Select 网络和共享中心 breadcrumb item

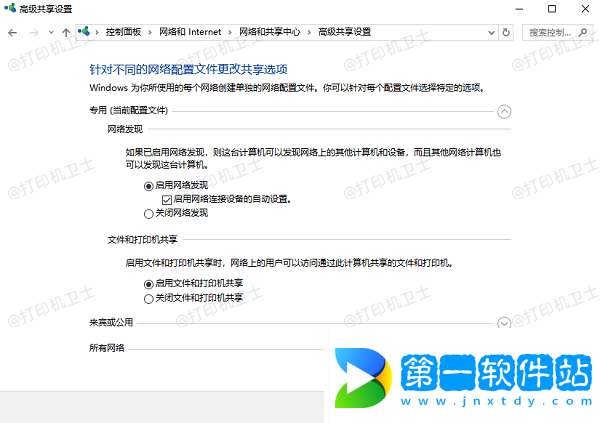tap(269, 32)
